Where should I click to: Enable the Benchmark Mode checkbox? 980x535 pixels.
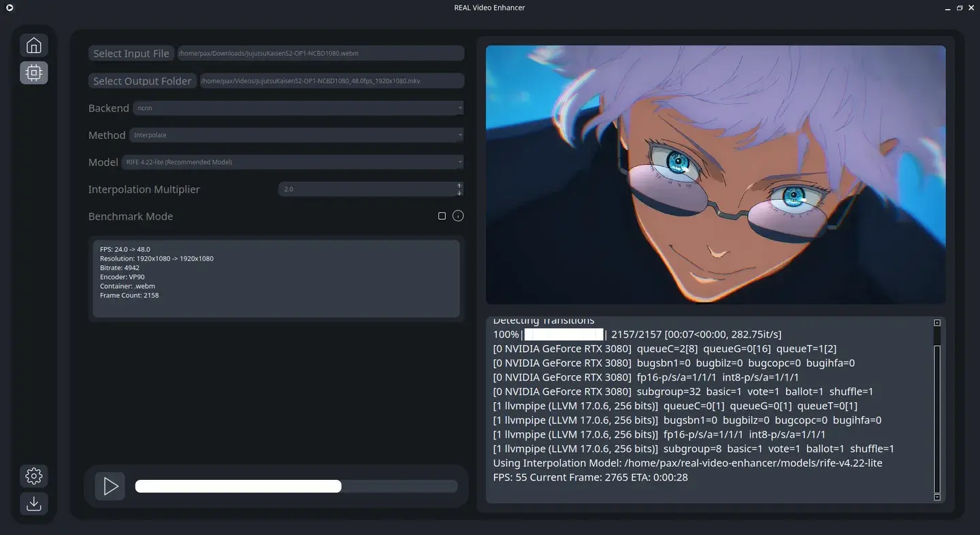pyautogui.click(x=442, y=216)
